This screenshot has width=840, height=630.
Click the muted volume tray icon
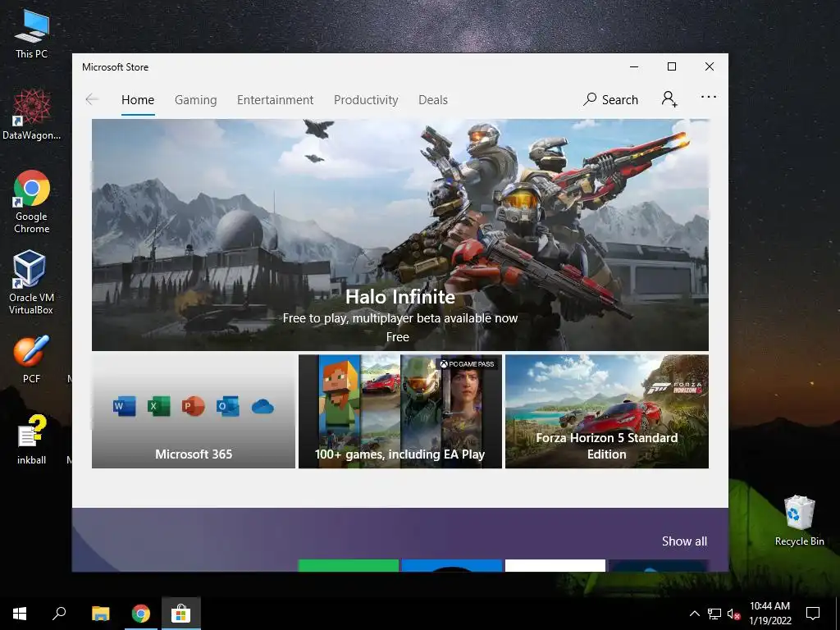point(733,614)
